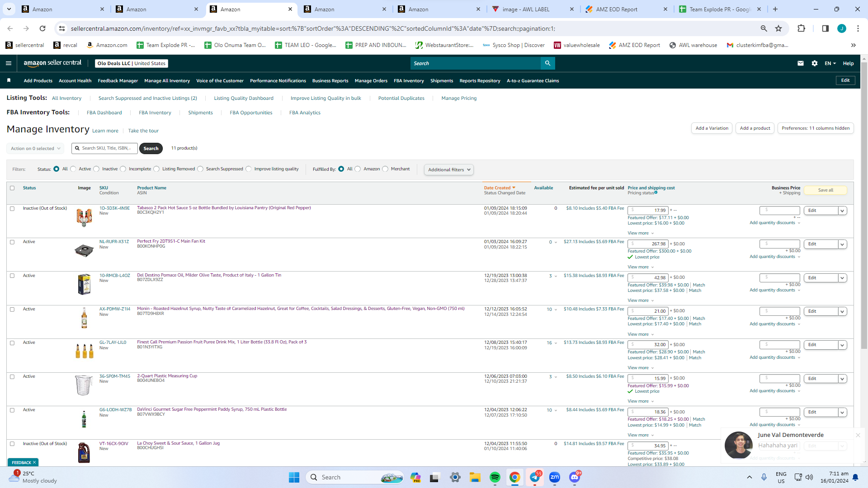Check the Tabasco 2 Pack Hot Sauce row
Viewport: 868px width, 488px height.
pos(12,208)
